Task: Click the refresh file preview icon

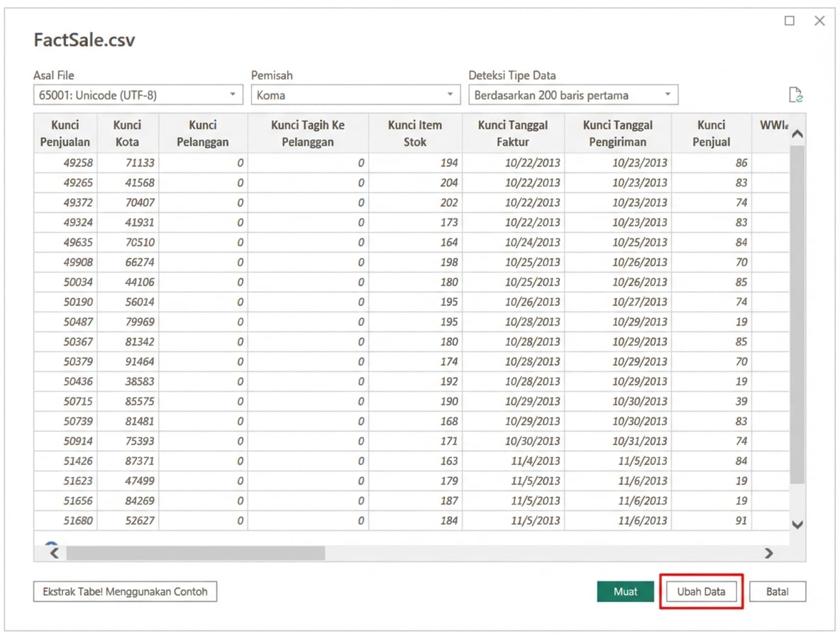Action: click(795, 95)
